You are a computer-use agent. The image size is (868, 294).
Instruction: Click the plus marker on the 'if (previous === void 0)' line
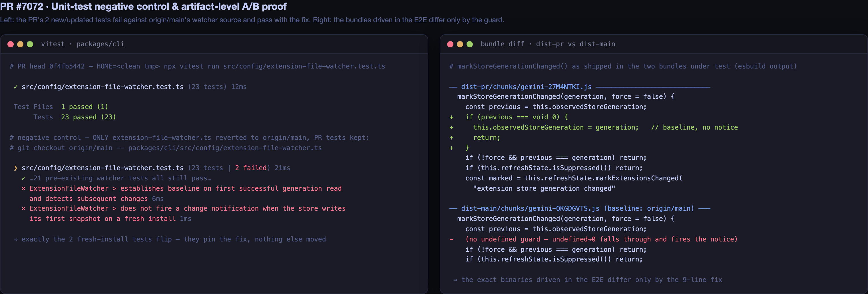(451, 117)
